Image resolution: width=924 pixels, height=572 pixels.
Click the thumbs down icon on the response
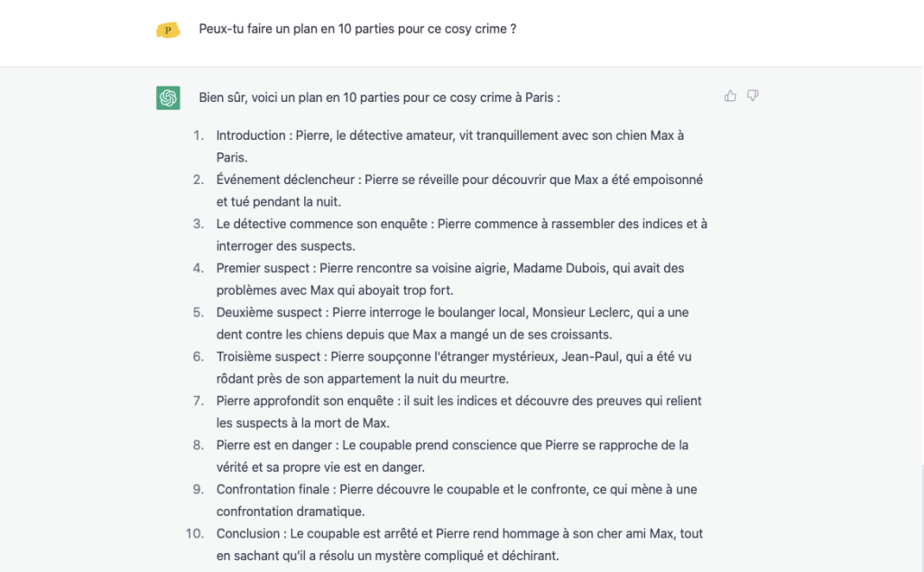coord(753,96)
